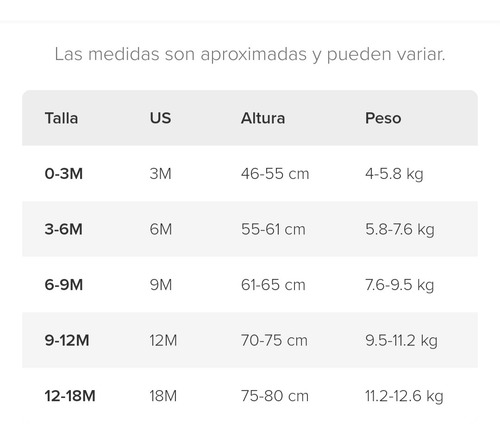Click the 46-55 cm height value
The image size is (500, 444).
tap(275, 174)
